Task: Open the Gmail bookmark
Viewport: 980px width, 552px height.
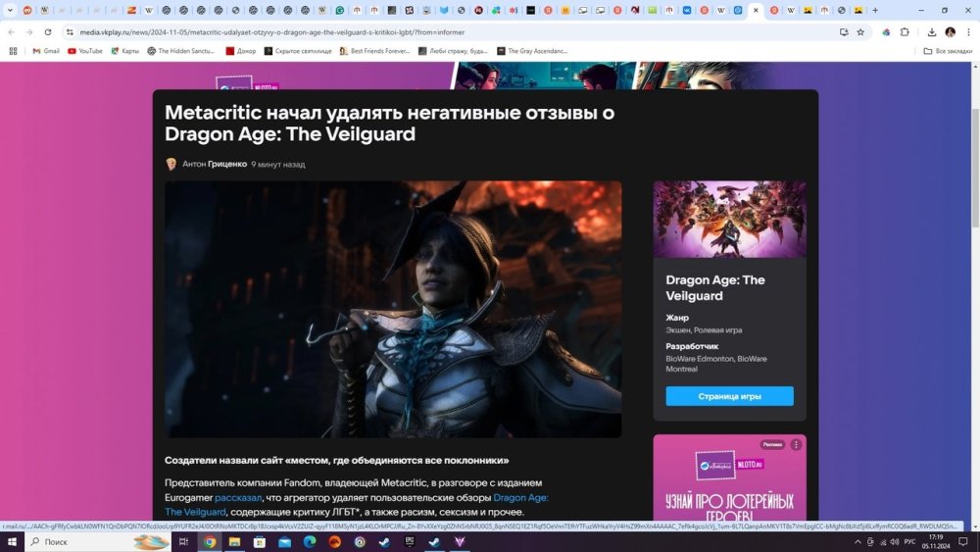Action: click(x=45, y=51)
